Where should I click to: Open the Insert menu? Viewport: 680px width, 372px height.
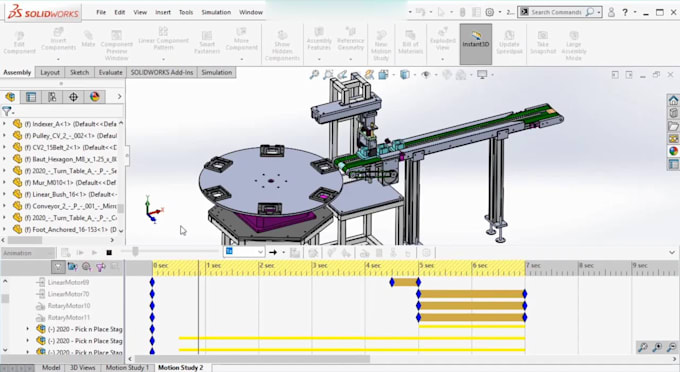(x=163, y=12)
